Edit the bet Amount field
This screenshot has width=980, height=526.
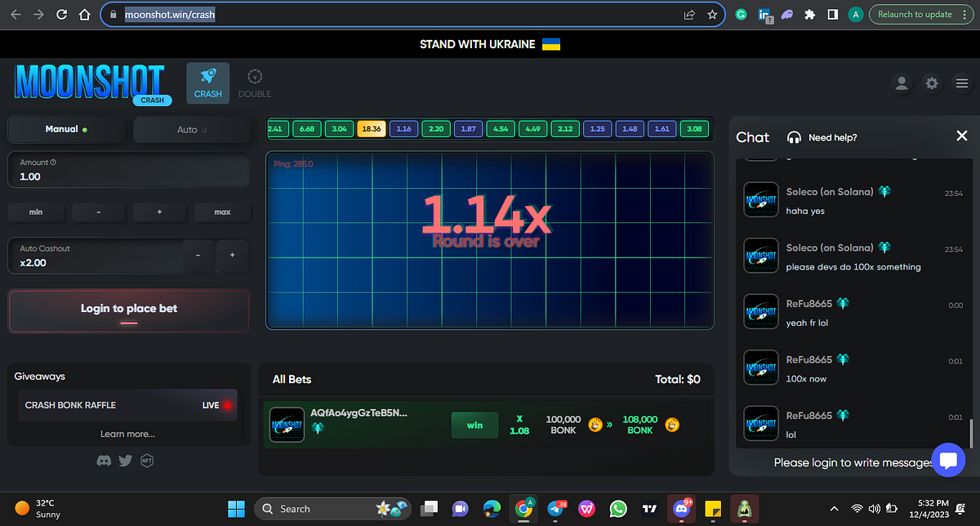128,170
